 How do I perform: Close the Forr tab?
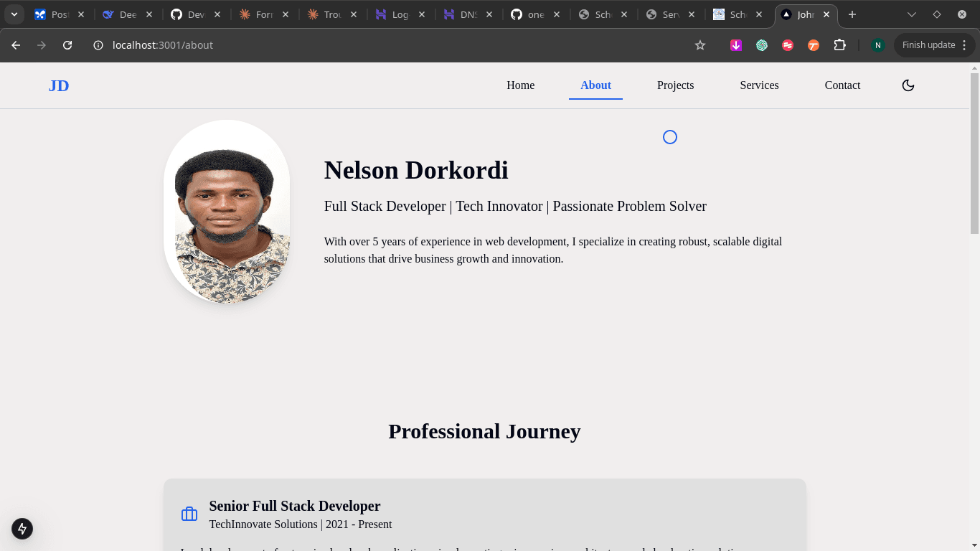pos(286,14)
